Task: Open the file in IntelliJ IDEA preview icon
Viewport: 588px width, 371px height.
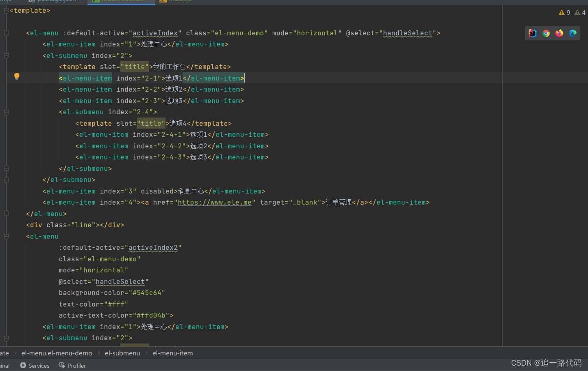Action: click(533, 33)
